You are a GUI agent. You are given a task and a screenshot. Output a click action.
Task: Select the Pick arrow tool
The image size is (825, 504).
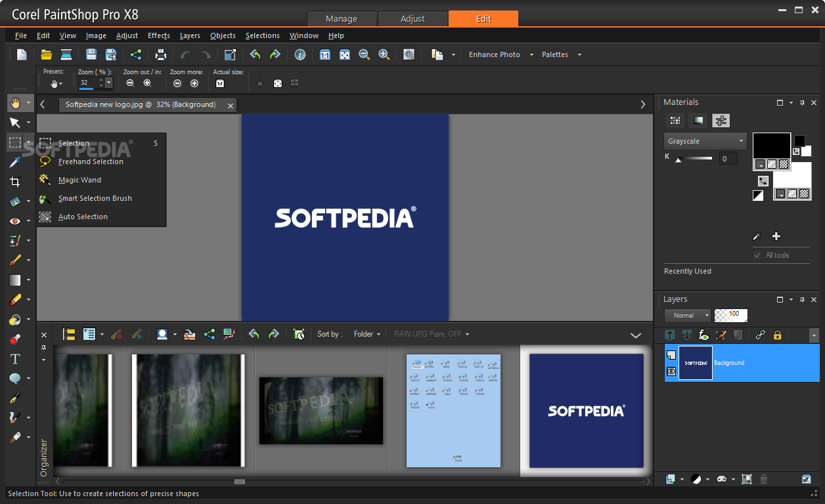(x=15, y=123)
